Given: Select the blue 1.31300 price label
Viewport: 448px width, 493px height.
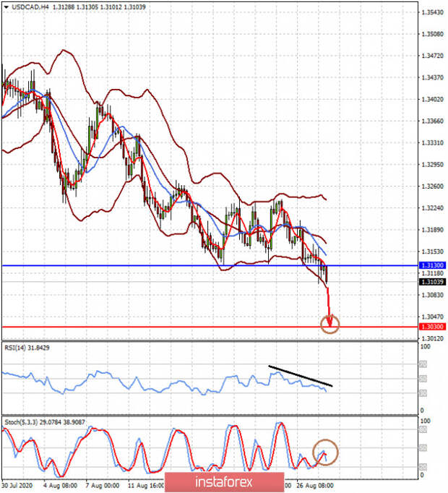Looking at the screenshot, I should 432,265.
